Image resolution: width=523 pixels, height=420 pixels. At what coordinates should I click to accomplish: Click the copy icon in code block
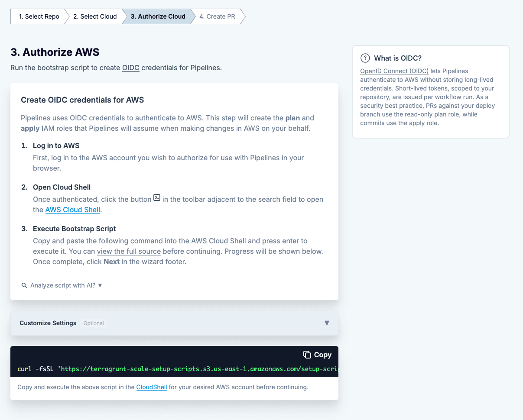click(x=307, y=355)
